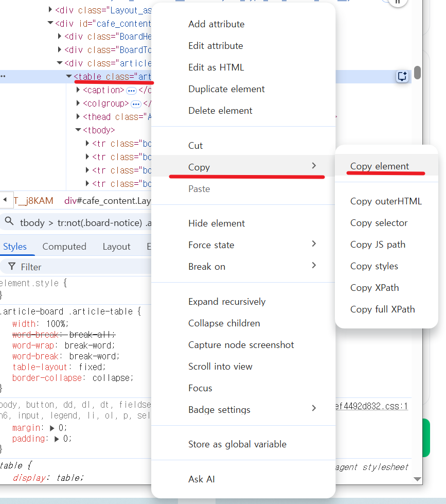Image resolution: width=446 pixels, height=504 pixels.
Task: Click Copy outerHTML
Action: coord(387,201)
